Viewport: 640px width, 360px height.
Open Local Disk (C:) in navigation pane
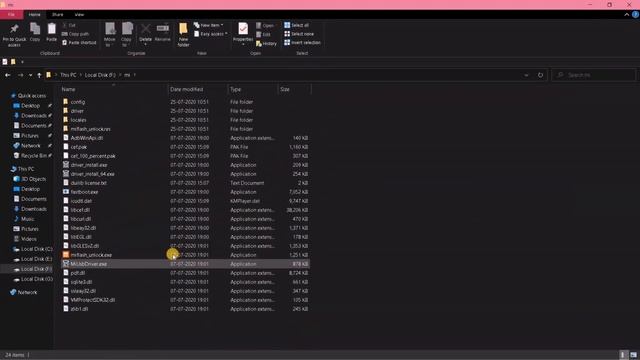(36, 249)
